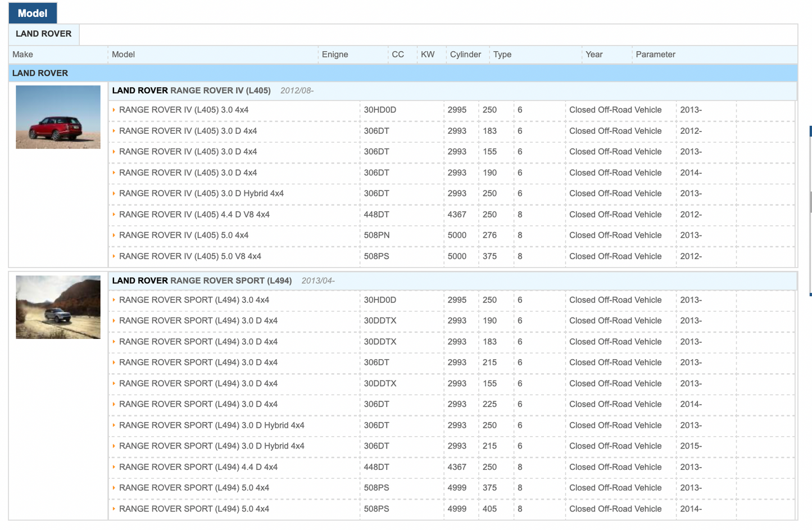
Task: Open the LAND ROVER RANGE ROVER IV (L405) heading
Action: click(x=191, y=90)
